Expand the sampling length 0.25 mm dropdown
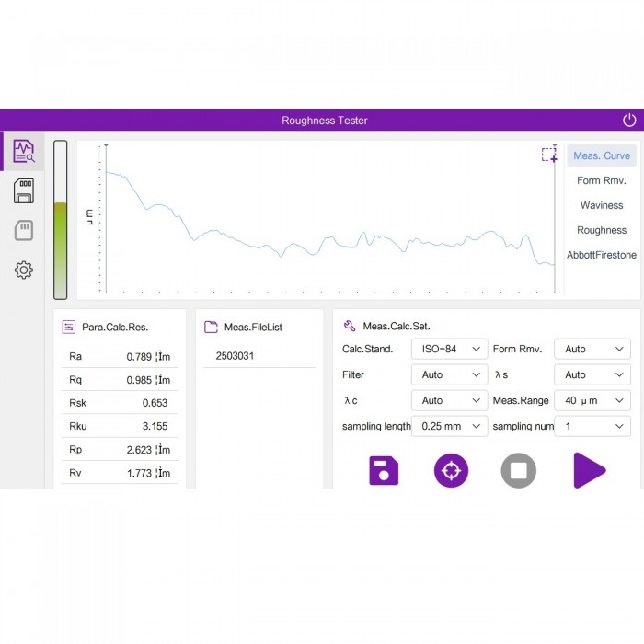Screen dimensions: 644x644 pyautogui.click(x=449, y=426)
